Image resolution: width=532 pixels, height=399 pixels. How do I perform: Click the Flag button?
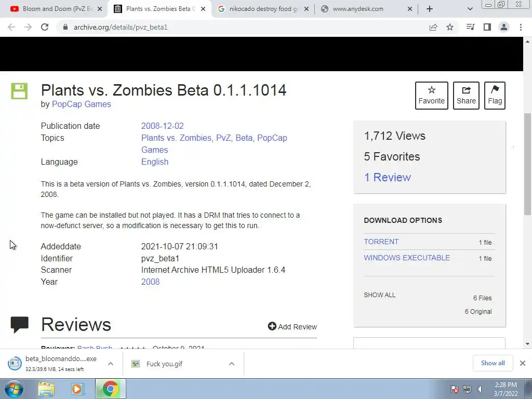pyautogui.click(x=495, y=96)
